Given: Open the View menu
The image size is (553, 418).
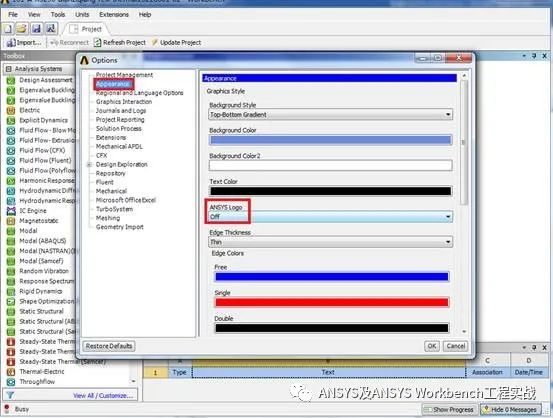Looking at the screenshot, I should click(34, 14).
